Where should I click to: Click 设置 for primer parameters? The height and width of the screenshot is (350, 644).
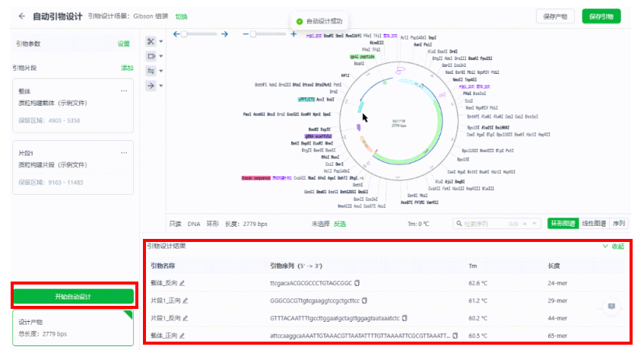123,44
